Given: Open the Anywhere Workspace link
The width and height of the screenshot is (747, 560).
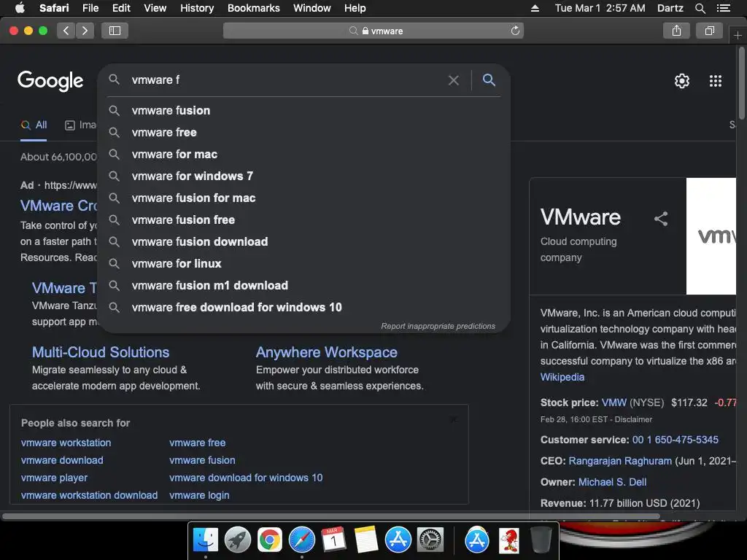Looking at the screenshot, I should point(326,352).
